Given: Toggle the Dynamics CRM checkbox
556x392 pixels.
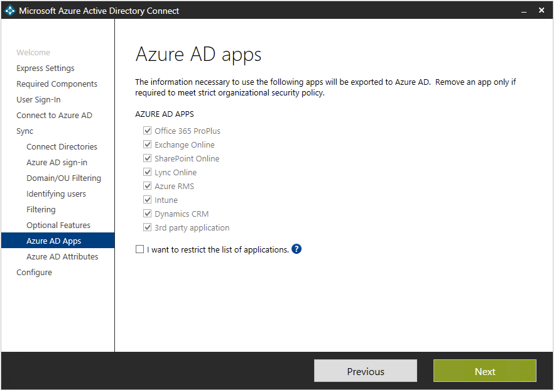Looking at the screenshot, I should (147, 214).
